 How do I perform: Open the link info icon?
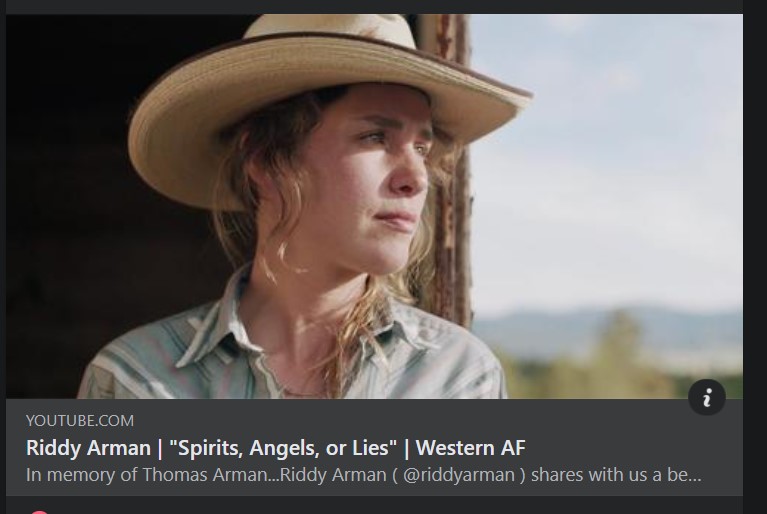click(706, 397)
